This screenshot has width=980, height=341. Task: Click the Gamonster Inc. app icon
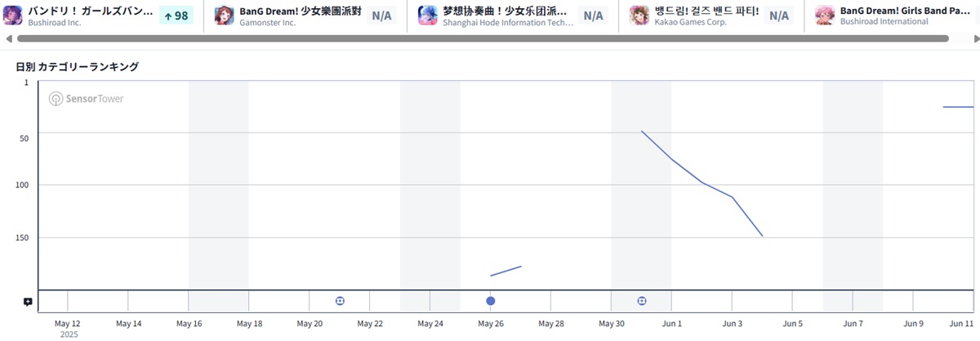point(225,16)
